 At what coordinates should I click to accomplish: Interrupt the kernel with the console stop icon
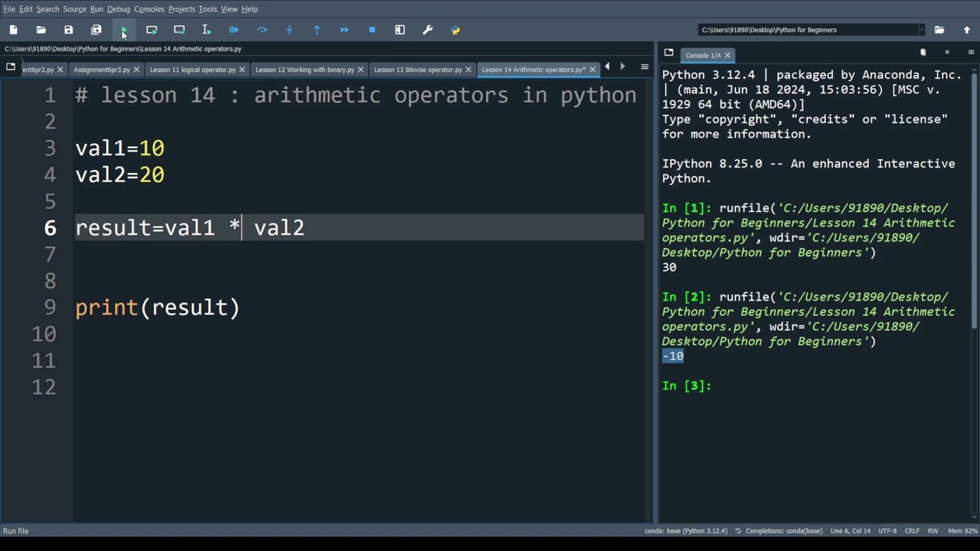(x=947, y=52)
